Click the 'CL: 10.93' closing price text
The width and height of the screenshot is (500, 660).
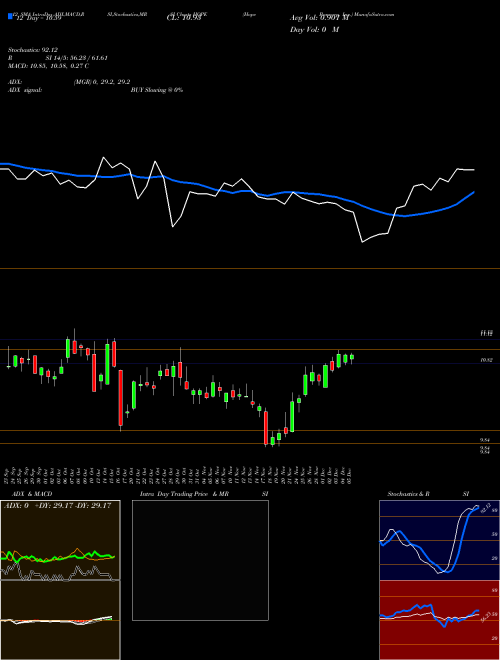pyautogui.click(x=184, y=18)
